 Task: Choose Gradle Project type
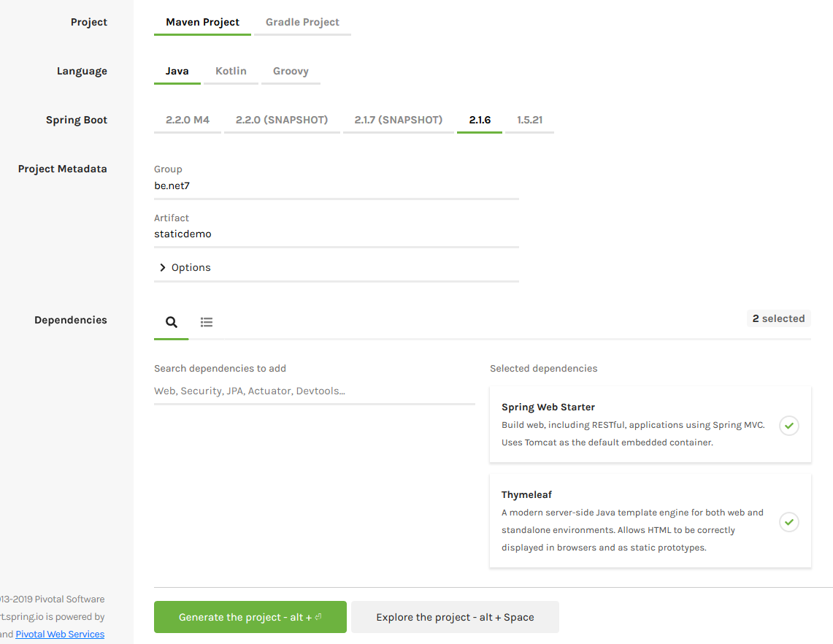[x=302, y=23]
